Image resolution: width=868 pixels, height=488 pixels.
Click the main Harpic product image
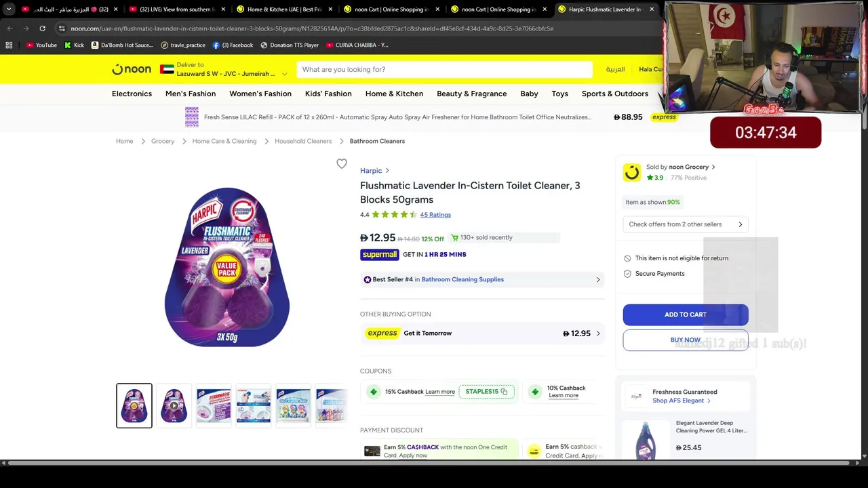pyautogui.click(x=227, y=267)
